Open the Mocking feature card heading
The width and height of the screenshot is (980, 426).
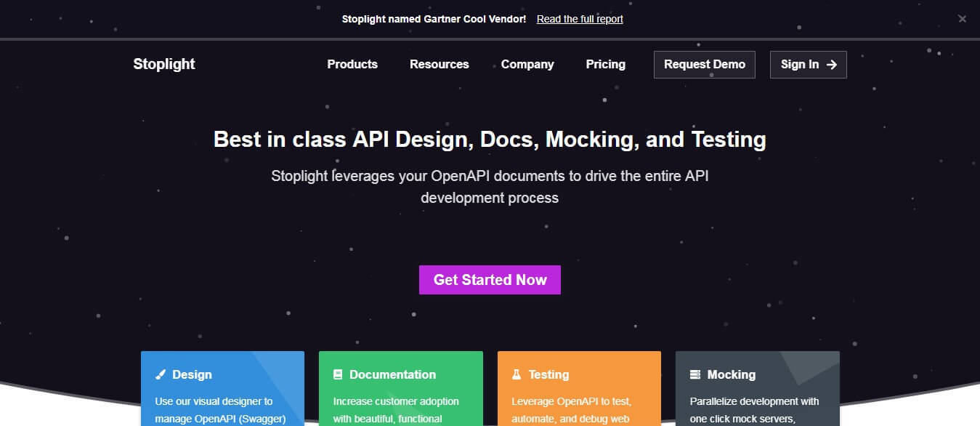(732, 375)
